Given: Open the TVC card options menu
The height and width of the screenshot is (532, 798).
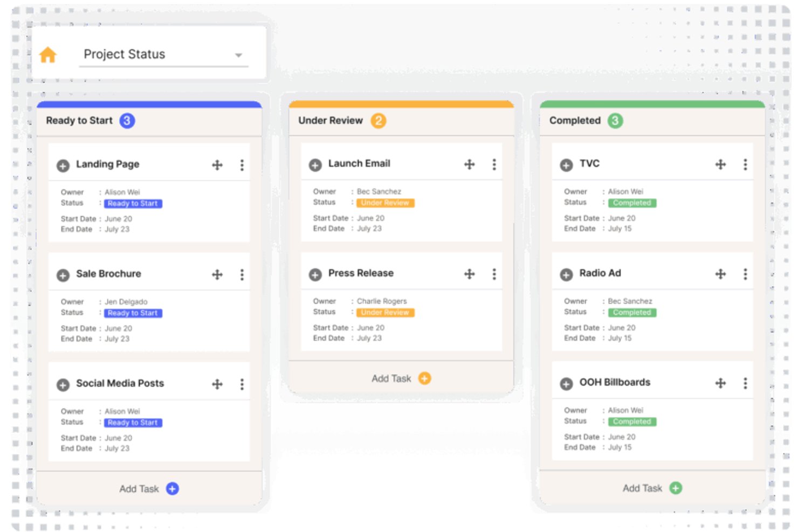Looking at the screenshot, I should click(746, 164).
